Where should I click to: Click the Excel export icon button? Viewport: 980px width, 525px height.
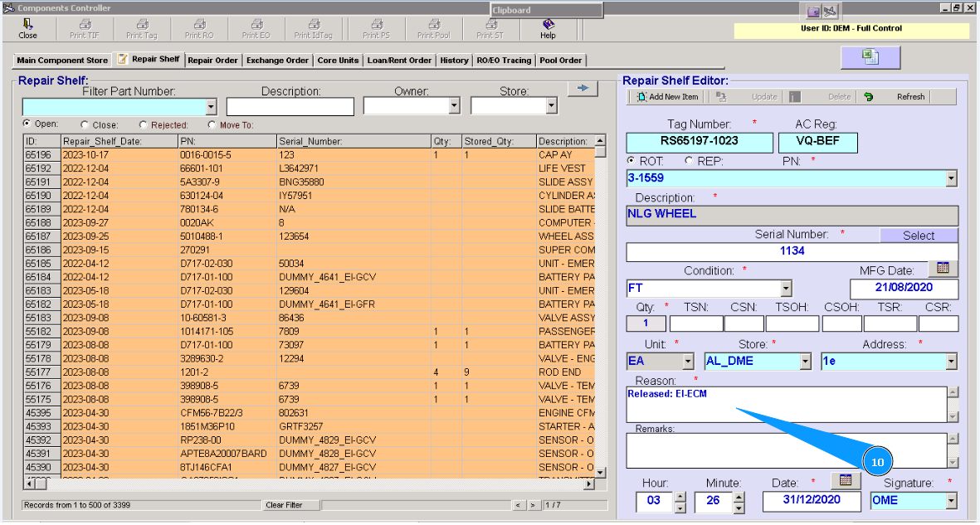tap(870, 56)
